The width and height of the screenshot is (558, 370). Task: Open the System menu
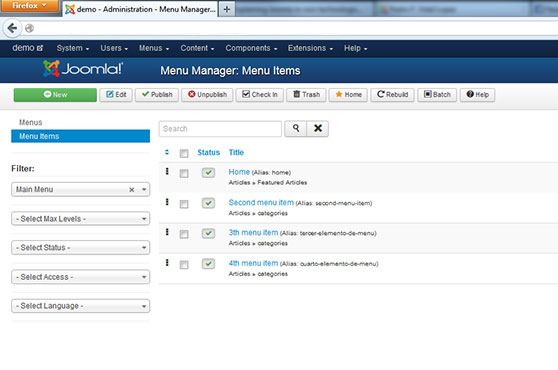73,48
